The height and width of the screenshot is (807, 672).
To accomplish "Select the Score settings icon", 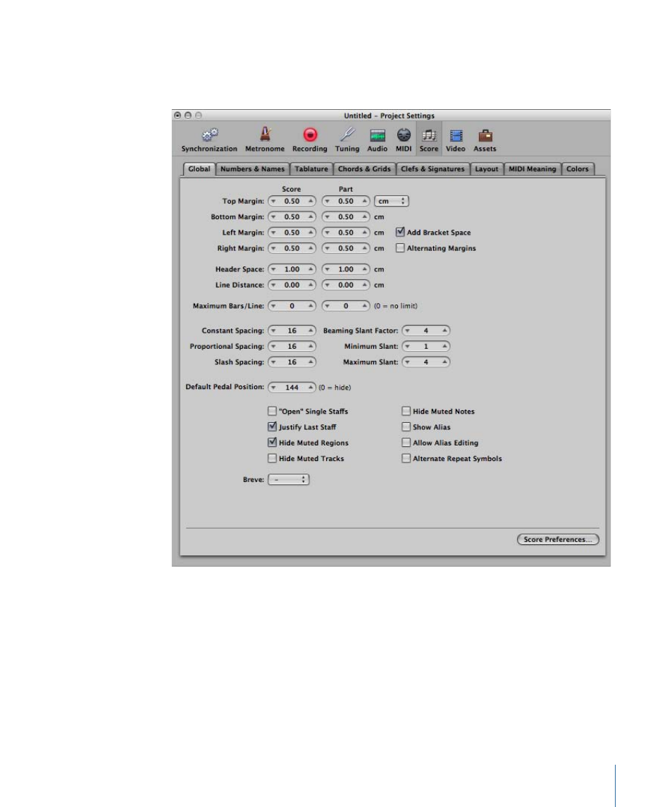I will click(x=429, y=140).
